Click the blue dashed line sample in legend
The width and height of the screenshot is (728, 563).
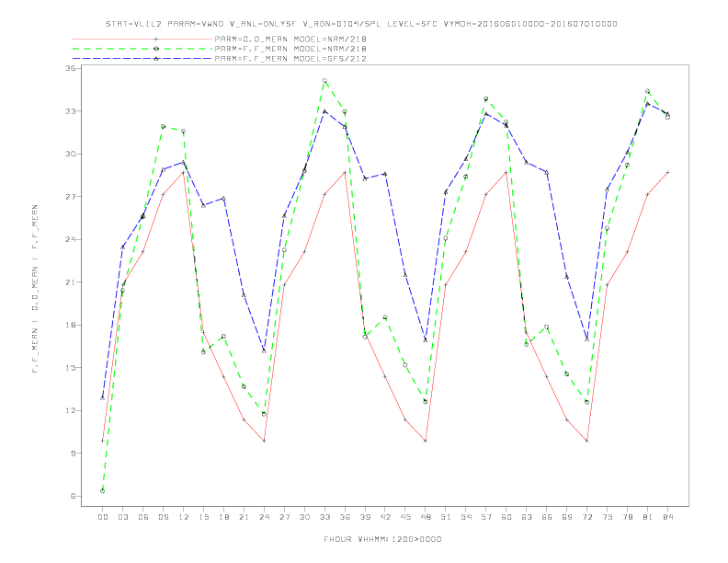tap(142, 59)
